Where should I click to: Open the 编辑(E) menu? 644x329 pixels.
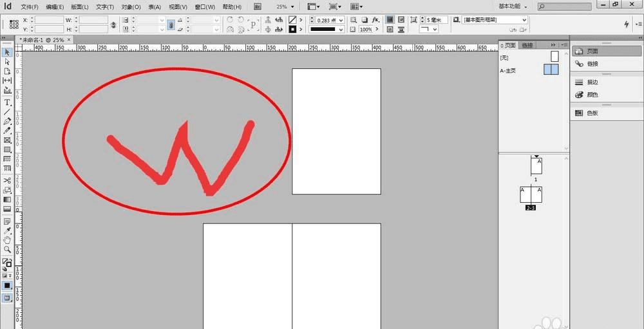tap(55, 7)
